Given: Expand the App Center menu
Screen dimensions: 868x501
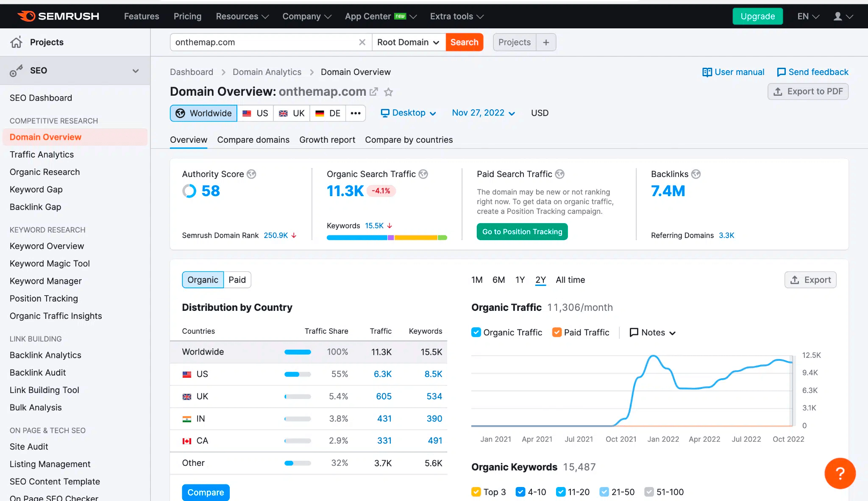Looking at the screenshot, I should (381, 17).
